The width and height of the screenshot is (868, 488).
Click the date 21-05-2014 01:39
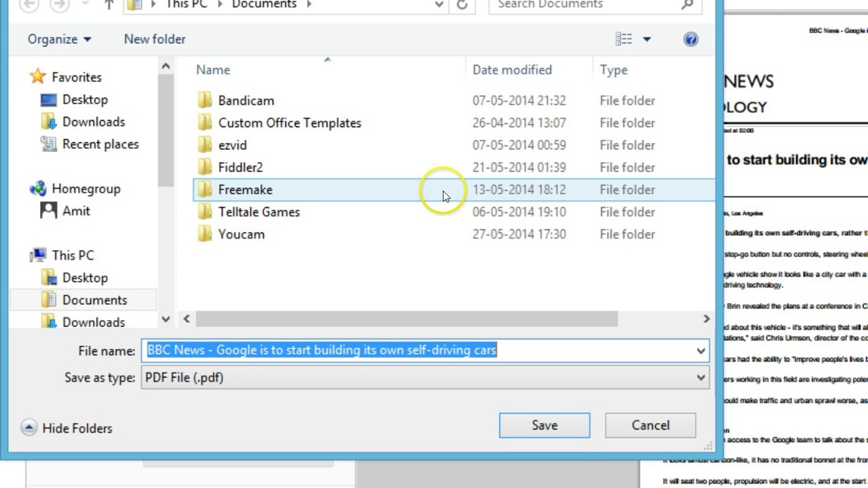coord(519,167)
